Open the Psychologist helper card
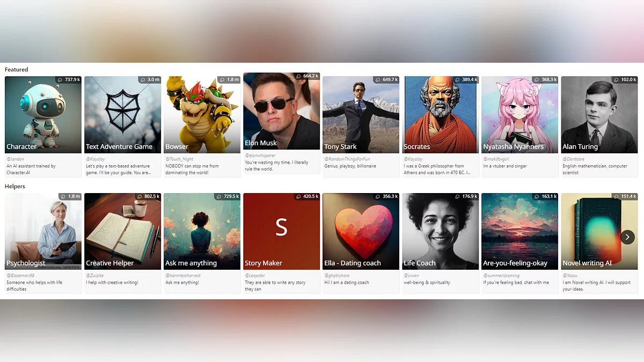Image resolution: width=644 pixels, height=362 pixels. pyautogui.click(x=43, y=243)
